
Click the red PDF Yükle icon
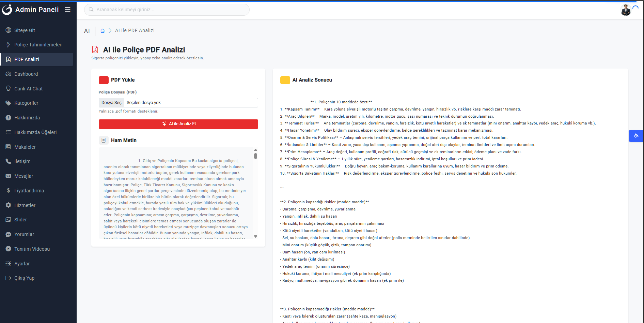104,80
